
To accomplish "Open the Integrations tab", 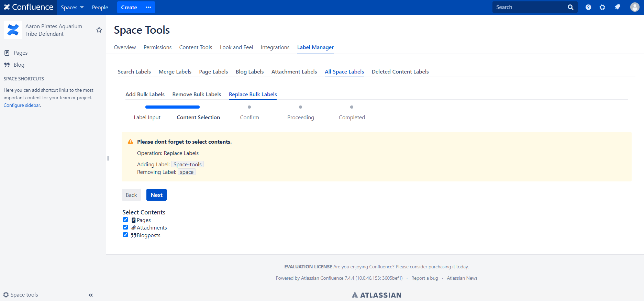I will pyautogui.click(x=275, y=47).
